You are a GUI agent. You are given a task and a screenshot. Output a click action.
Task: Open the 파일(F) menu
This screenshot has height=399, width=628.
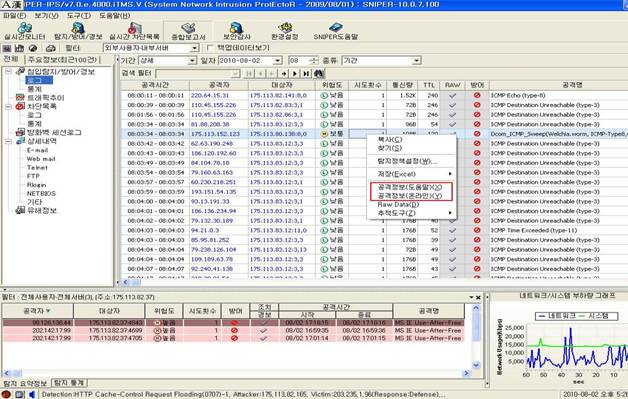(14, 16)
